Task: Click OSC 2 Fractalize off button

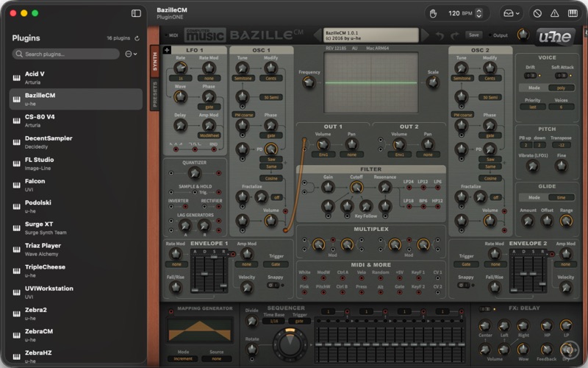Action: click(x=496, y=197)
